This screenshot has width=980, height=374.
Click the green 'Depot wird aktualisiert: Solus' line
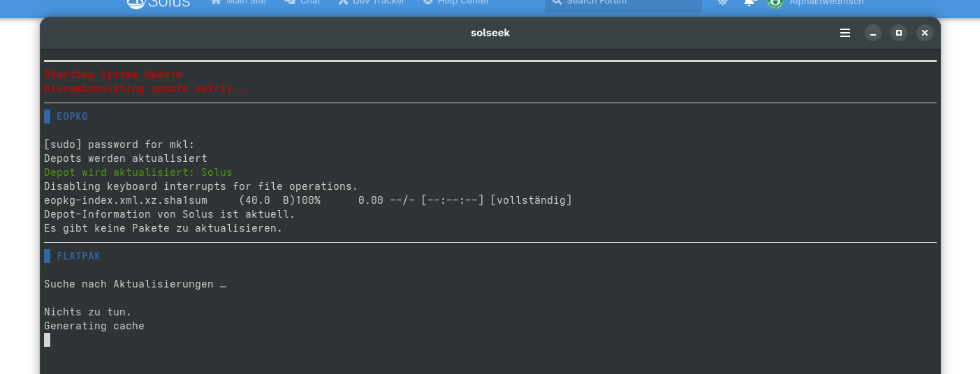(138, 172)
